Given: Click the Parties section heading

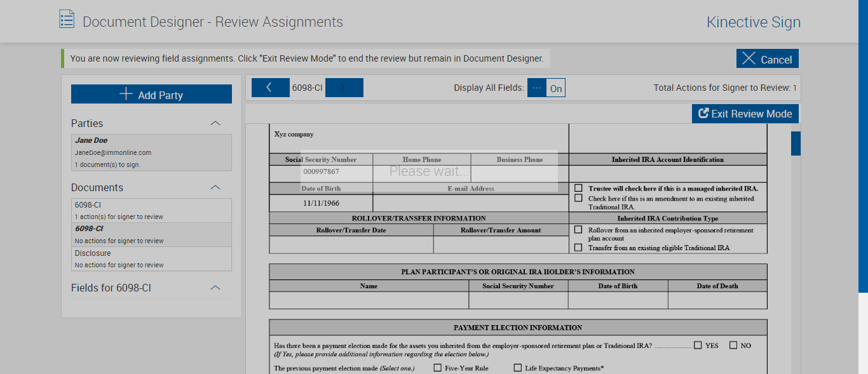Looking at the screenshot, I should 87,123.
